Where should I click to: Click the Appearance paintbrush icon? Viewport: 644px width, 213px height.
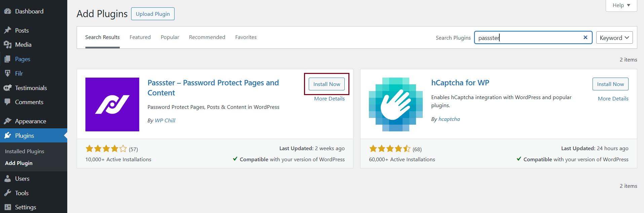[7, 121]
